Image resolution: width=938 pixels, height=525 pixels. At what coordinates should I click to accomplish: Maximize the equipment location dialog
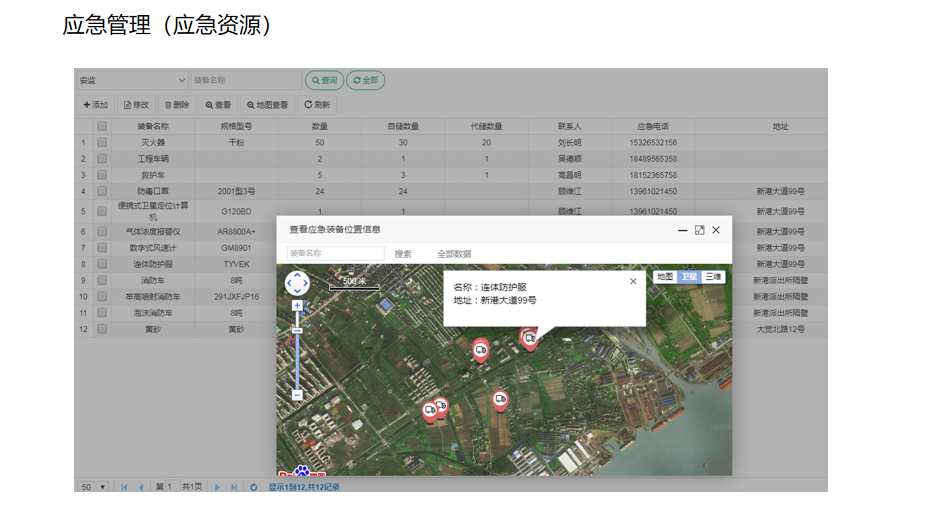pos(699,230)
